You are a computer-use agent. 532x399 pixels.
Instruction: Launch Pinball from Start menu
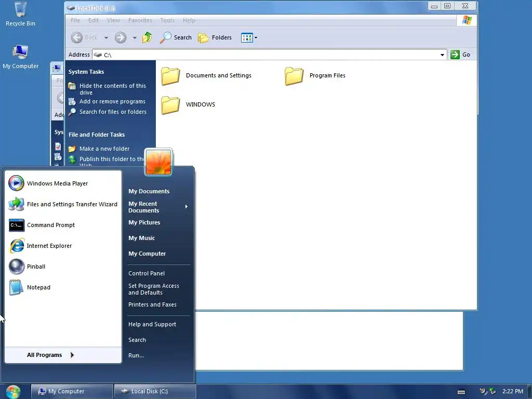click(x=63, y=267)
